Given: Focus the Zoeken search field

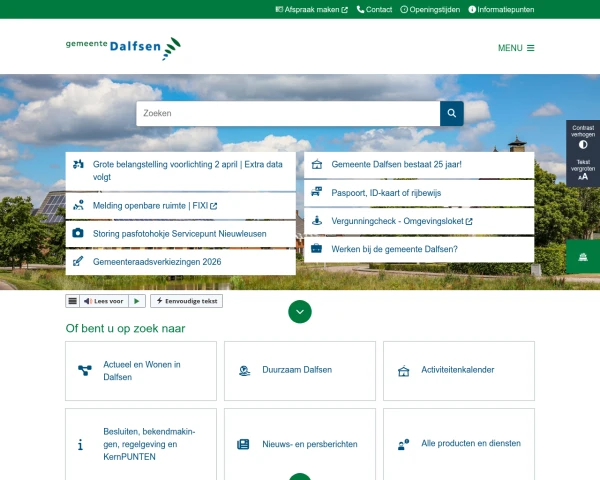Looking at the screenshot, I should click(288, 113).
